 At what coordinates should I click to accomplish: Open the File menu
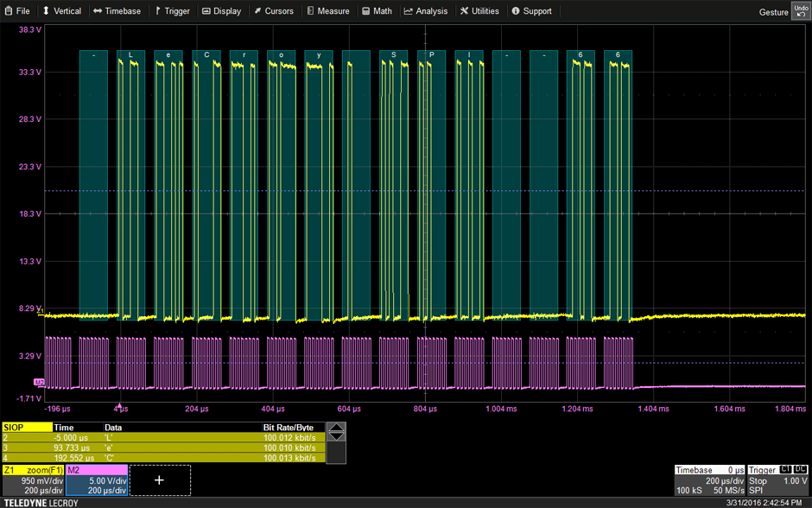point(17,11)
